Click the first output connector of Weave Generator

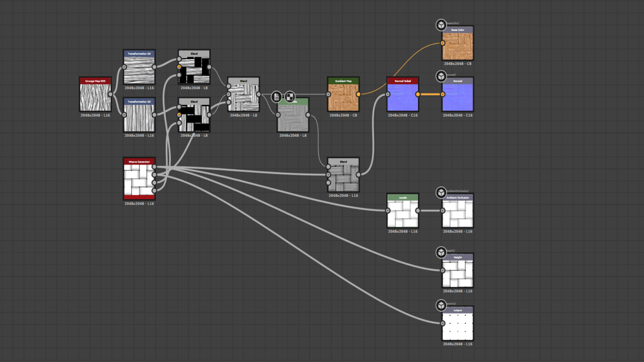coord(154,167)
